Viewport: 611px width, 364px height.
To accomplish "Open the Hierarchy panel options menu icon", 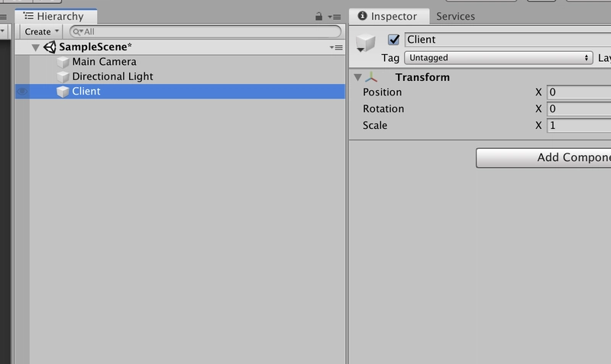I will pyautogui.click(x=335, y=17).
